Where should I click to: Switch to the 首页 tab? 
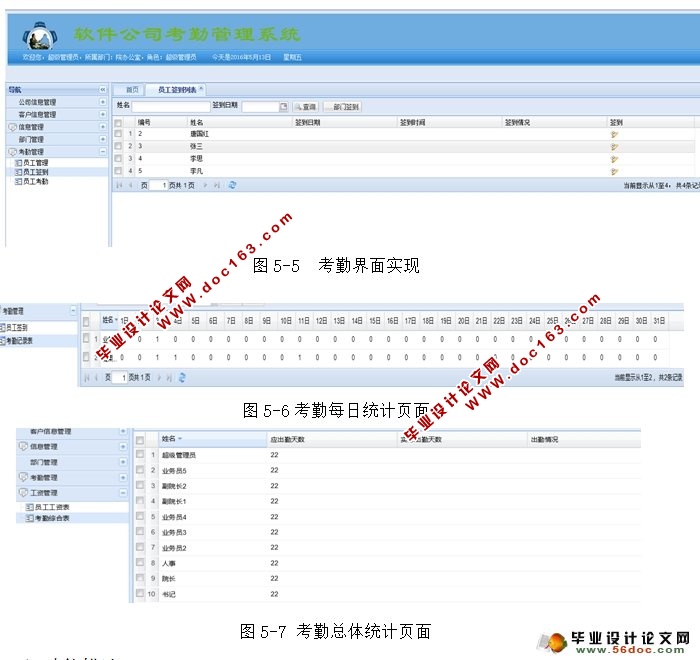tap(132, 90)
